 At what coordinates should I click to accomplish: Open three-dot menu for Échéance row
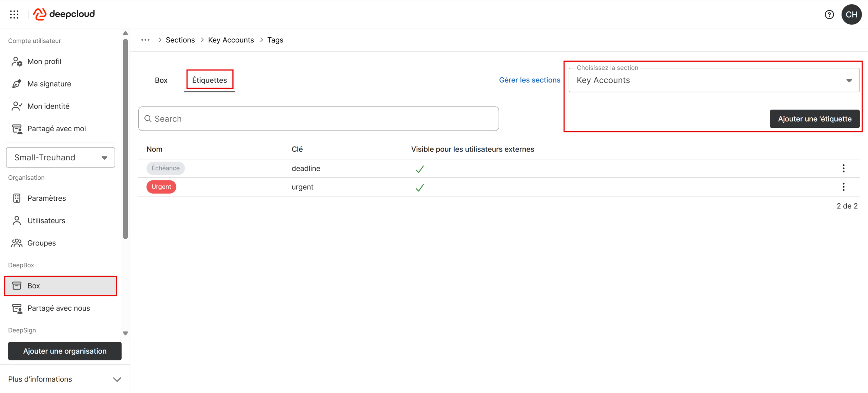click(x=843, y=168)
